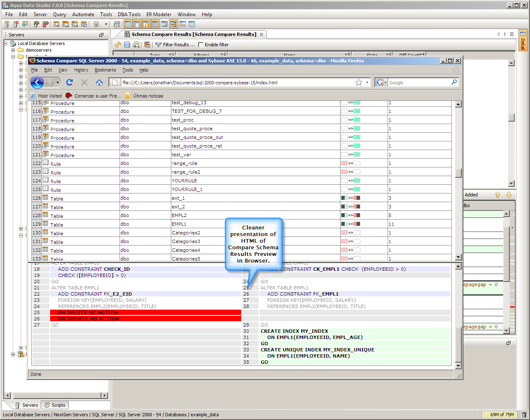This screenshot has width=530, height=420.
Task: Switch to the Servers tab at the bottom
Action: [26, 405]
